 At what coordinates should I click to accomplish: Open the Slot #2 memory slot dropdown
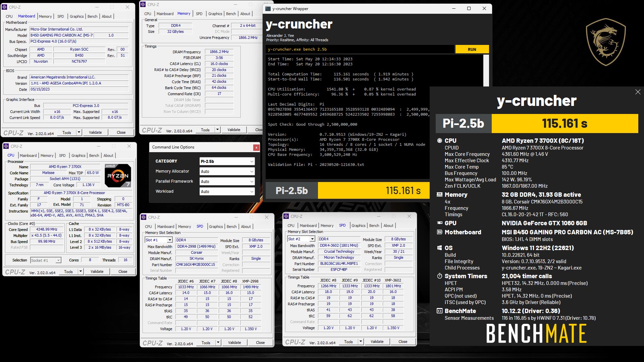(x=301, y=239)
